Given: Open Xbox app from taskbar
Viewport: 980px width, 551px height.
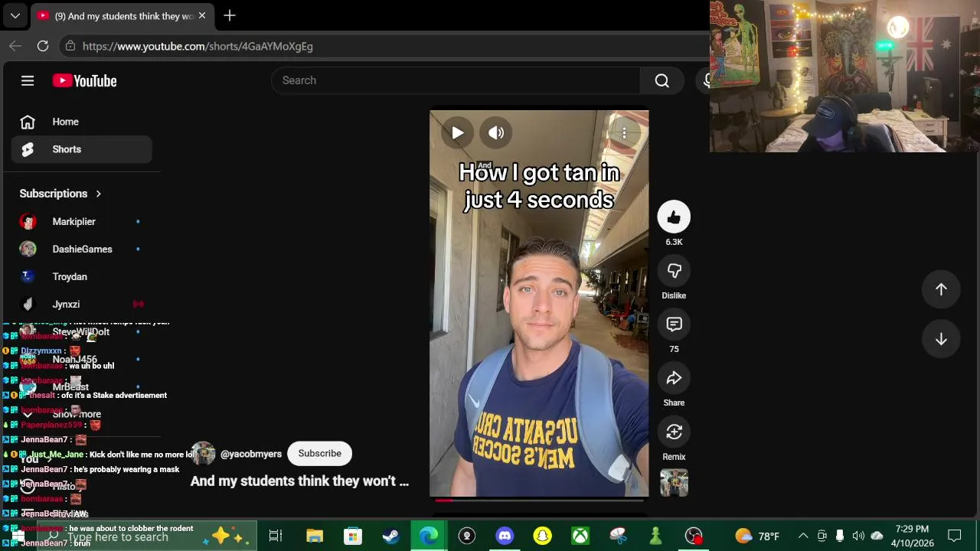Looking at the screenshot, I should click(x=580, y=536).
